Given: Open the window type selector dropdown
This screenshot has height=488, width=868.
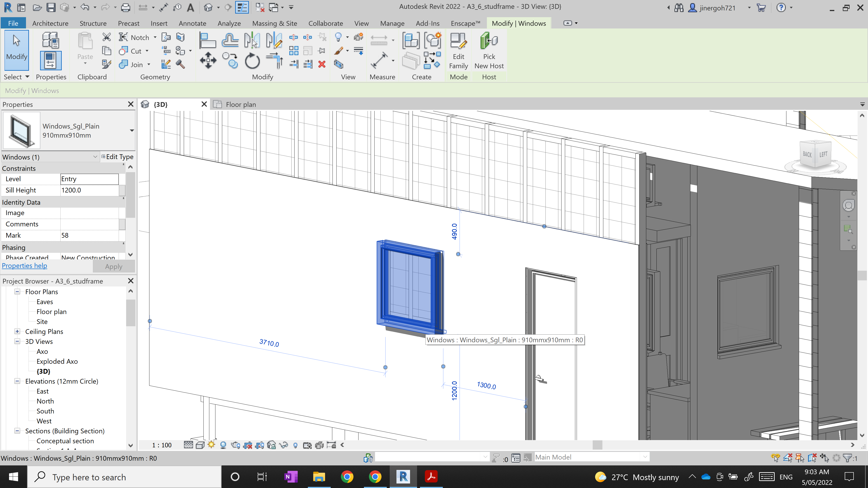Looking at the screenshot, I should pos(132,131).
